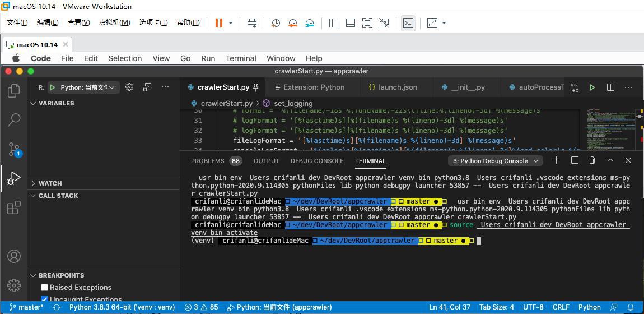Switch to the DEBUG CONSOLE panel tab
The image size is (644, 314).
(317, 161)
